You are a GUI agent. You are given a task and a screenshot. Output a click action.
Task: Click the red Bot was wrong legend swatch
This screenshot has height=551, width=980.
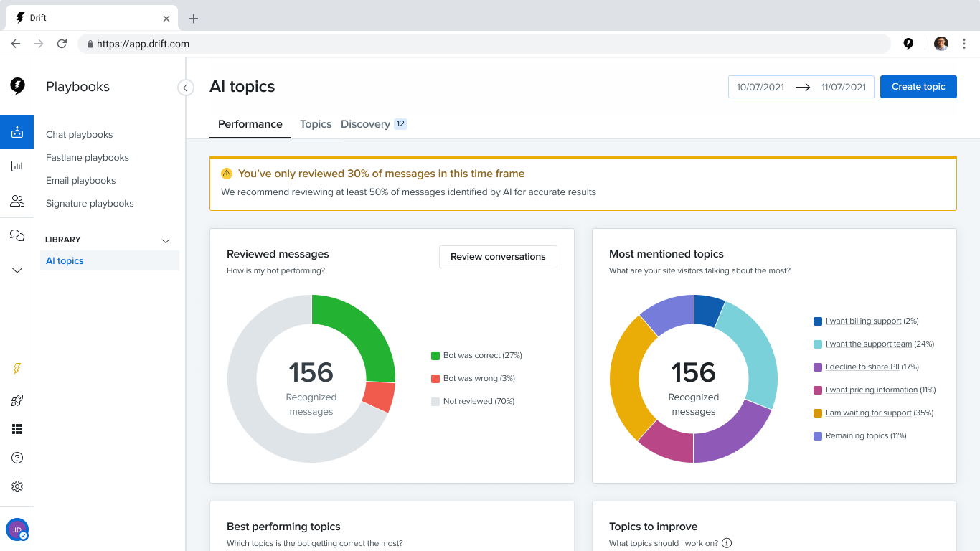(435, 378)
